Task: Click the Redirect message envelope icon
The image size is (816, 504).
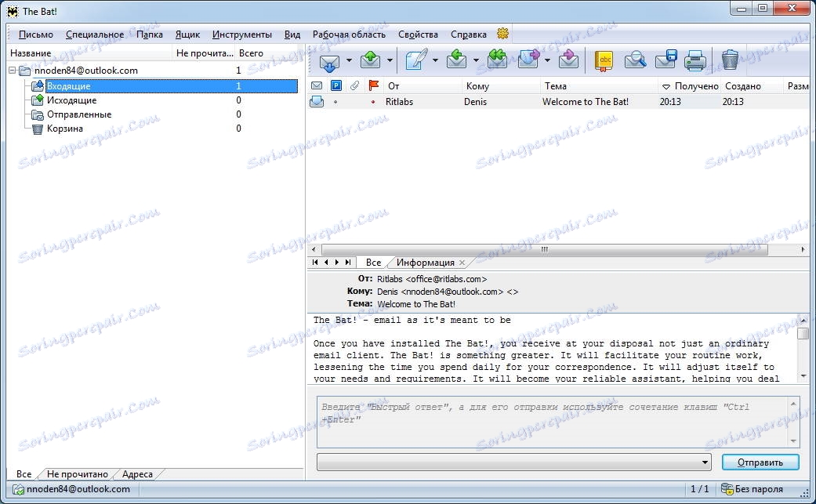Action: 568,60
